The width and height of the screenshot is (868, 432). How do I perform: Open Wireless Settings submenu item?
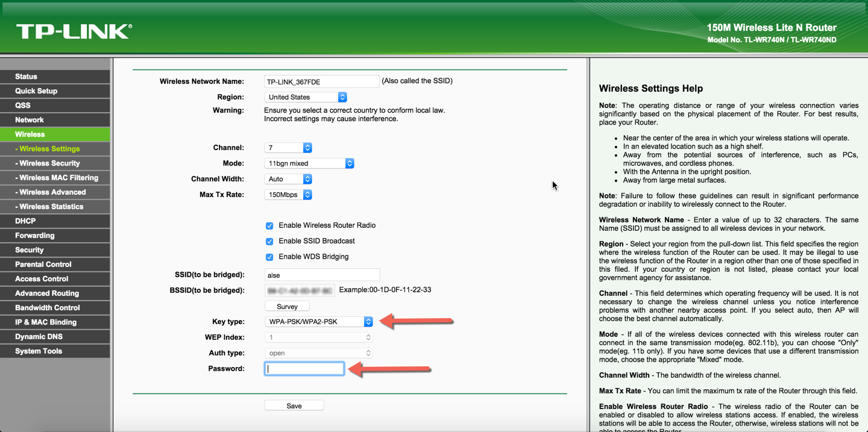[55, 149]
